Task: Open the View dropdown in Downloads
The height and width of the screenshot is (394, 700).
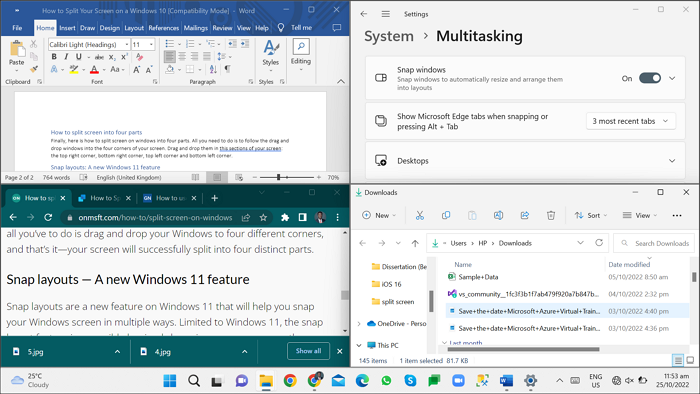Action: point(640,216)
